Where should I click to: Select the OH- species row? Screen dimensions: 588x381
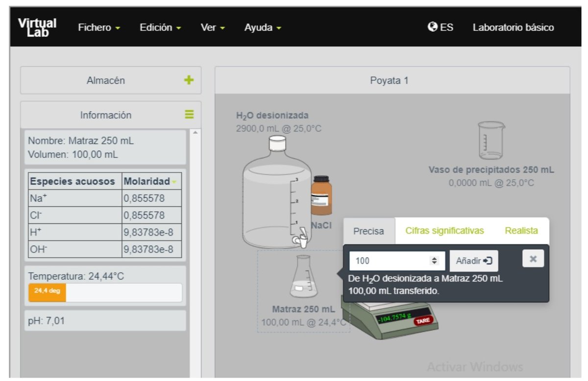pos(105,249)
